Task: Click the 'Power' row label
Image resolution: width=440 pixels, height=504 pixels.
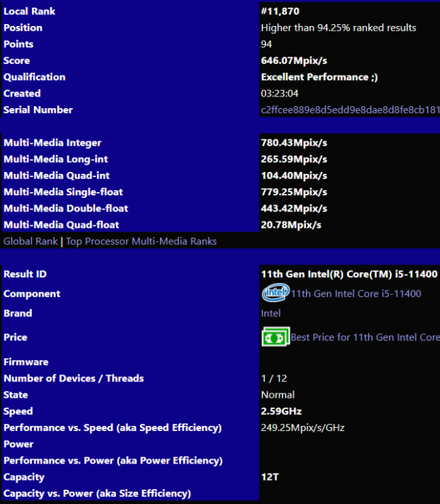Action: click(18, 444)
